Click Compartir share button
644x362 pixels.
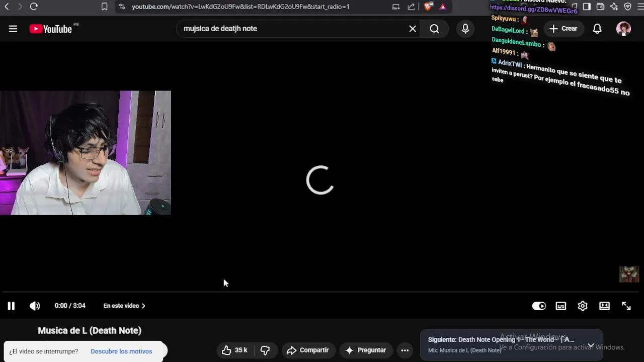[307, 350]
